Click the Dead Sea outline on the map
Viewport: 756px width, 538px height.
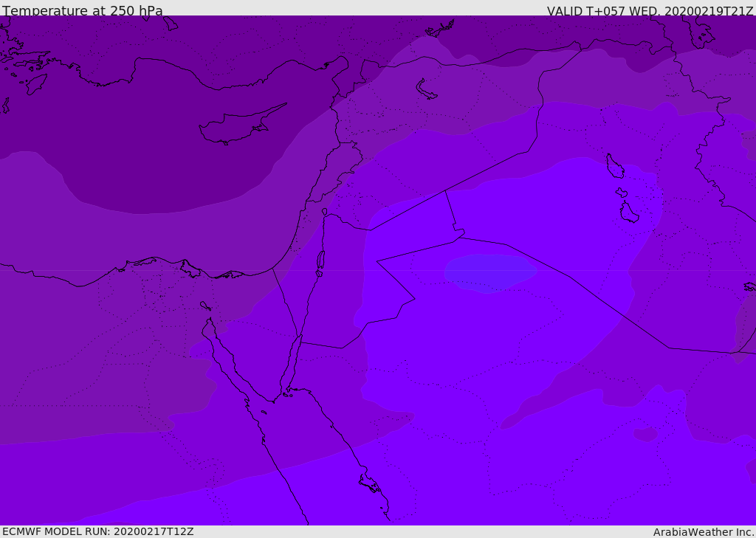320,263
